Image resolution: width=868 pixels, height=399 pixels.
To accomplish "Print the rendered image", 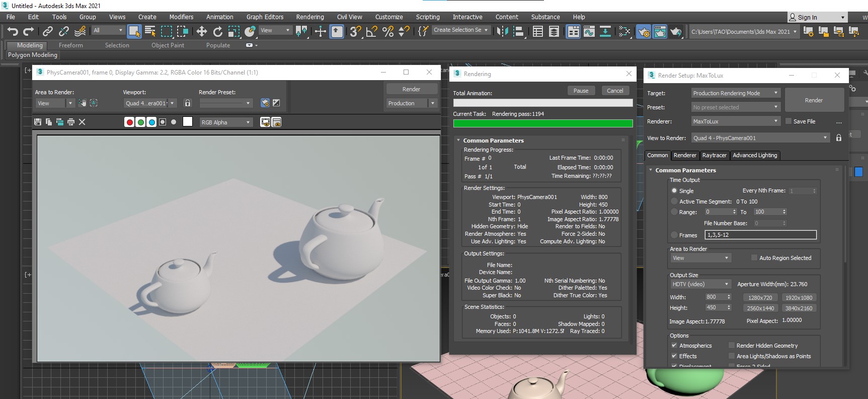I will 71,122.
